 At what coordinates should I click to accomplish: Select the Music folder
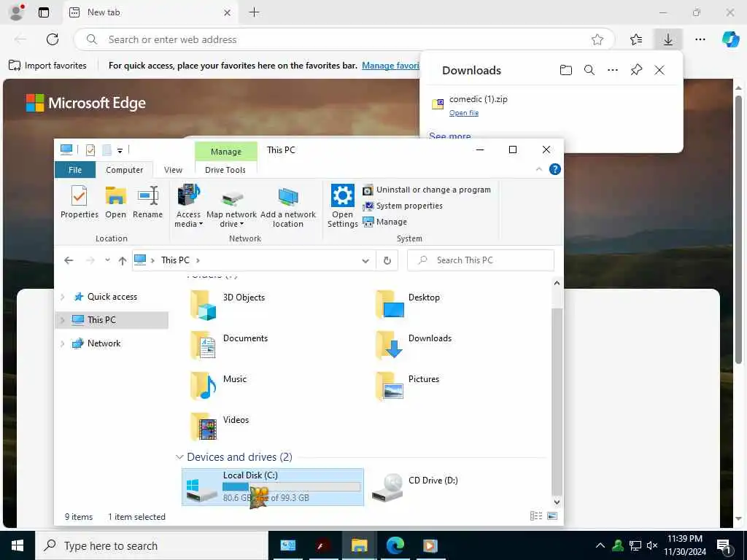click(x=219, y=386)
